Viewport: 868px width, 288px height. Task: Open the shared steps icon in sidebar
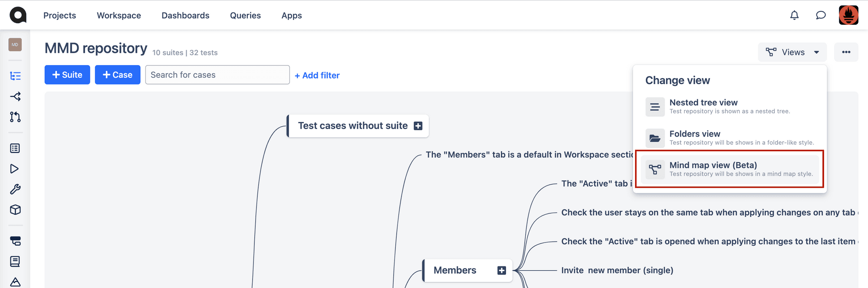(15, 96)
